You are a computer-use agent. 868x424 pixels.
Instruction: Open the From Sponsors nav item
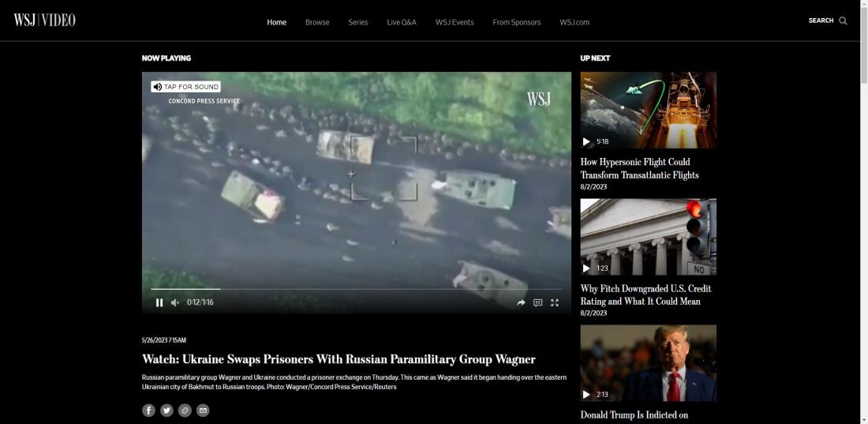coord(517,22)
